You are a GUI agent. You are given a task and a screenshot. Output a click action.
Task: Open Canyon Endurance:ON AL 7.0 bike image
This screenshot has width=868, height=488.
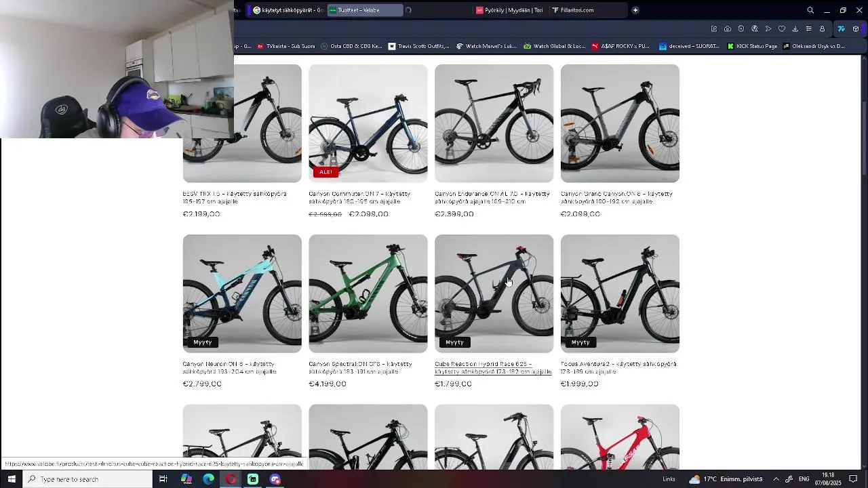(x=494, y=123)
